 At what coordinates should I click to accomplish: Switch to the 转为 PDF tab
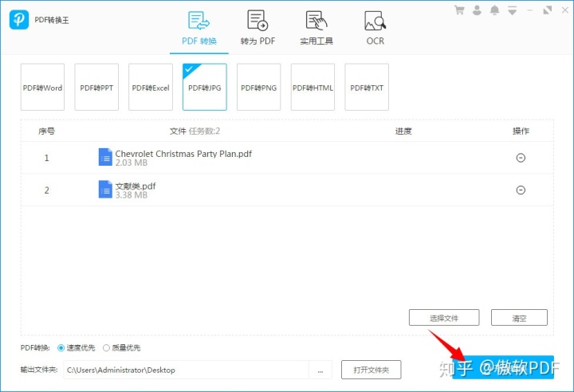(258, 29)
